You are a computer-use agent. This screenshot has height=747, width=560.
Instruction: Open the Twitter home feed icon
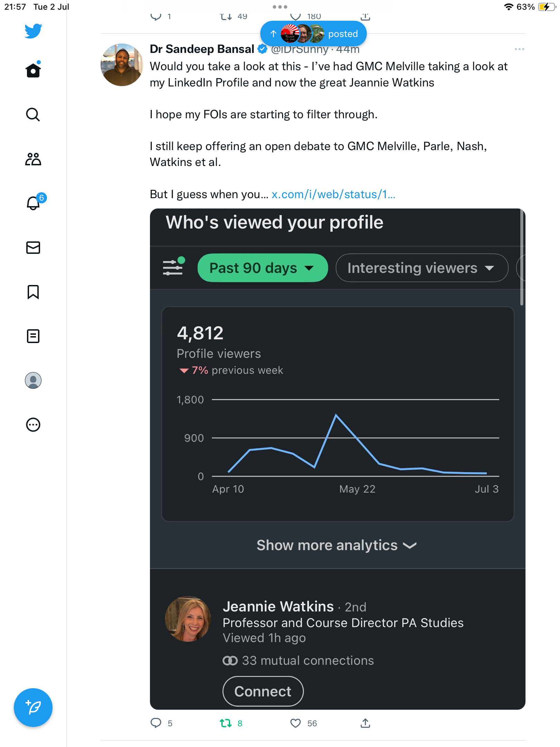tap(33, 71)
